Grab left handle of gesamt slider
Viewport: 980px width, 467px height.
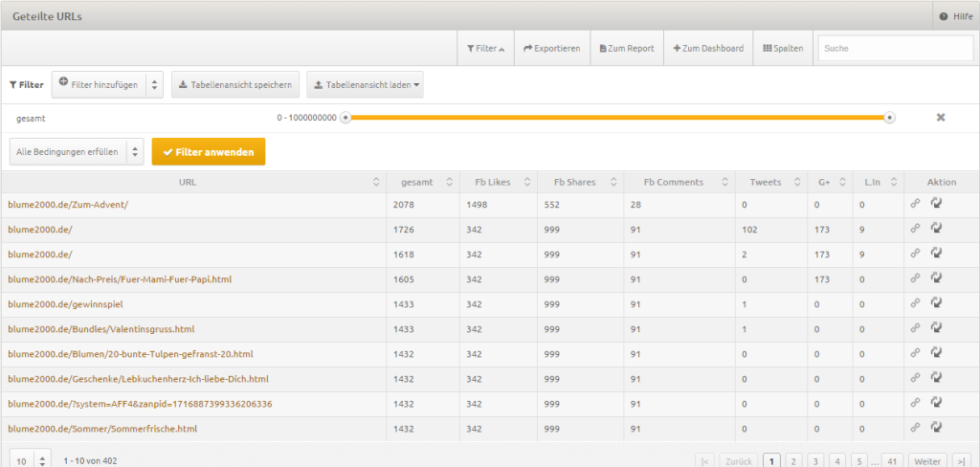[345, 118]
